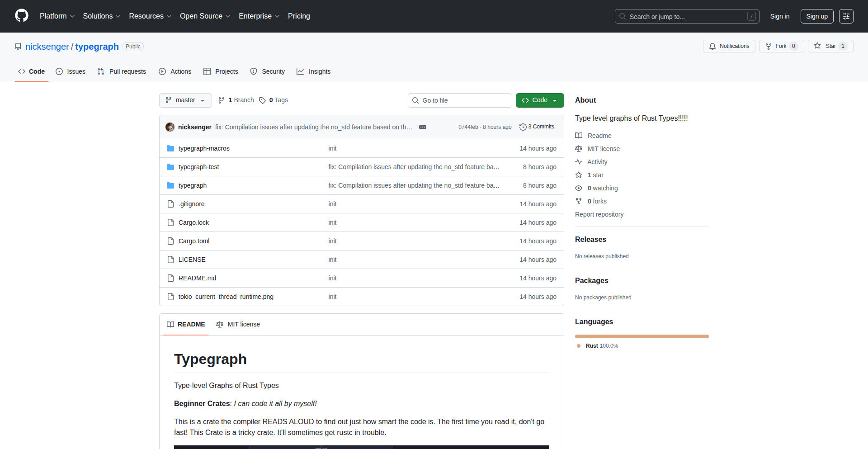Open the master branch selector
Screen dimensions: 868x449
[185, 100]
